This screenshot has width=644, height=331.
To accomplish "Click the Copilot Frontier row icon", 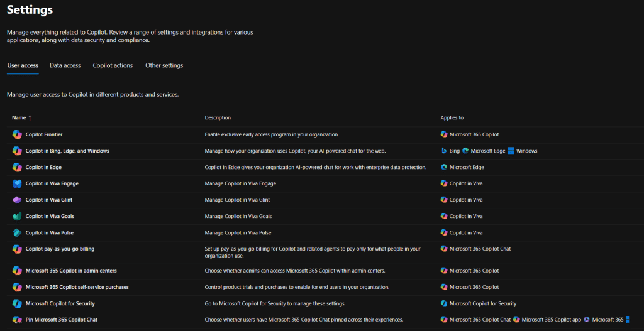I will click(x=17, y=134).
